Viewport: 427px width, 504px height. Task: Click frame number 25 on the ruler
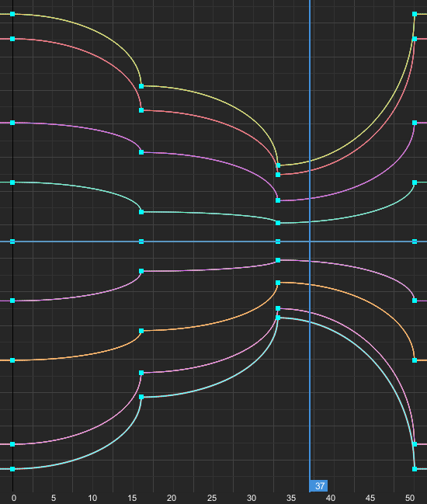[212, 498]
